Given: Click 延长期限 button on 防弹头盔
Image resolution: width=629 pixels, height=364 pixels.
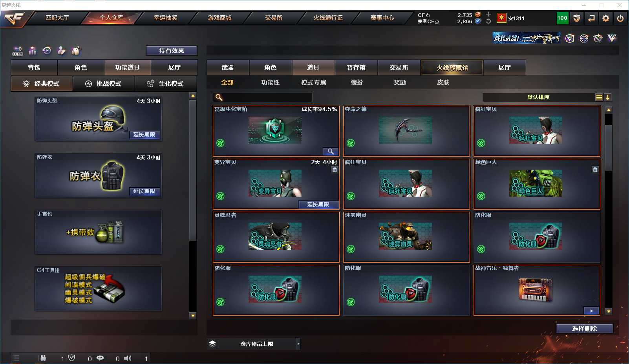Looking at the screenshot, I should click(144, 135).
